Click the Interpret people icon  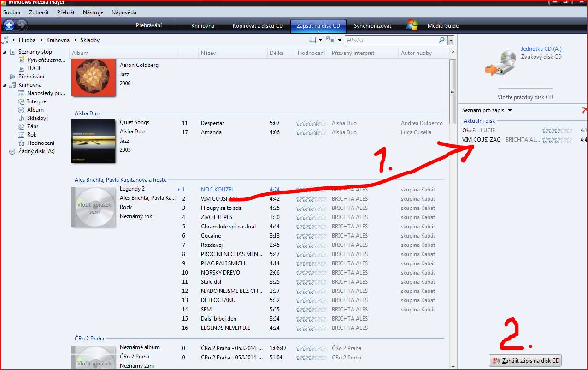(21, 101)
